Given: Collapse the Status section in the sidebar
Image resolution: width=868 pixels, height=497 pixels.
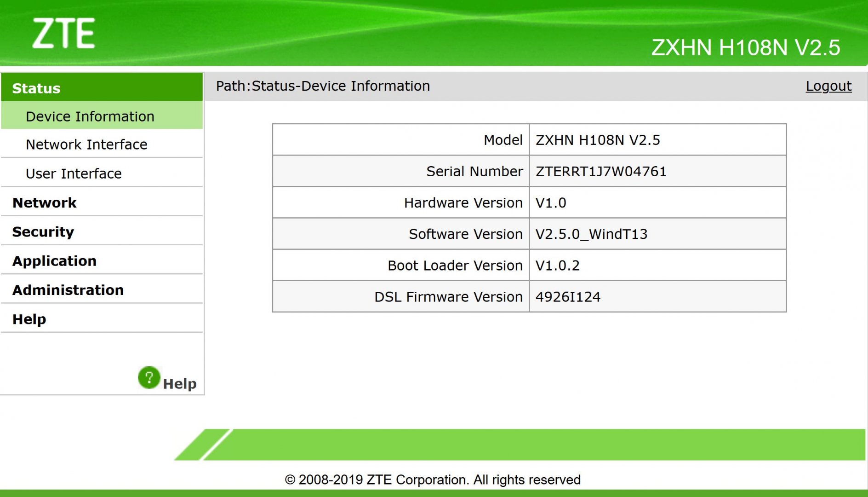Looking at the screenshot, I should click(x=36, y=88).
